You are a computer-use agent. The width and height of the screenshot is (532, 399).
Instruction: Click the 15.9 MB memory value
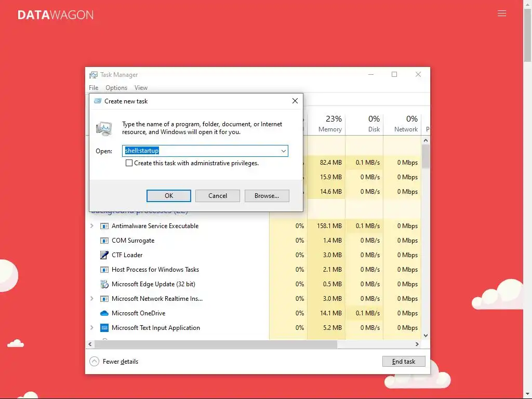coord(331,177)
